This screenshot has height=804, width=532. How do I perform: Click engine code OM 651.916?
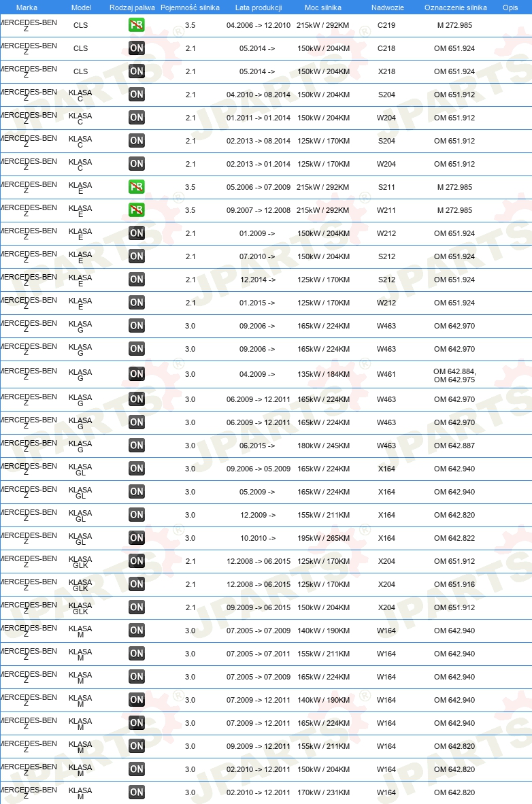point(454,584)
